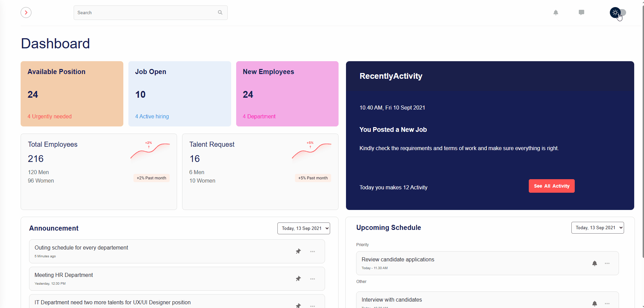Click the '10.40 AM, Fri 10 Sept 2021' timestamp
644x308 pixels.
[392, 108]
